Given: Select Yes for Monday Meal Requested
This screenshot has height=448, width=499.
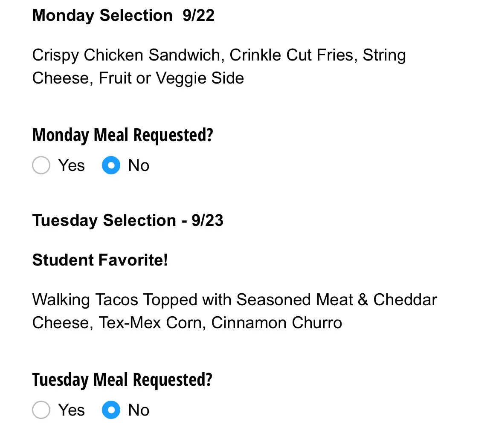Looking at the screenshot, I should click(x=41, y=165).
